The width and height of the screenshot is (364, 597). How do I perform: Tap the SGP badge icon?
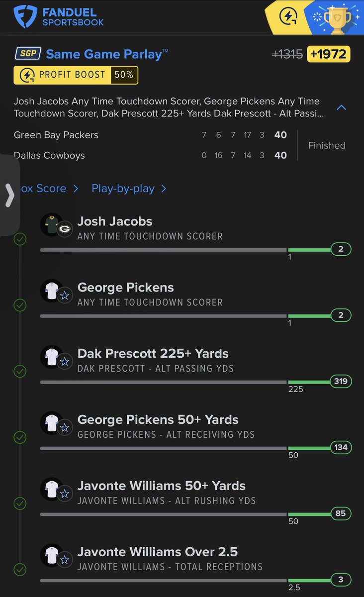click(x=27, y=54)
